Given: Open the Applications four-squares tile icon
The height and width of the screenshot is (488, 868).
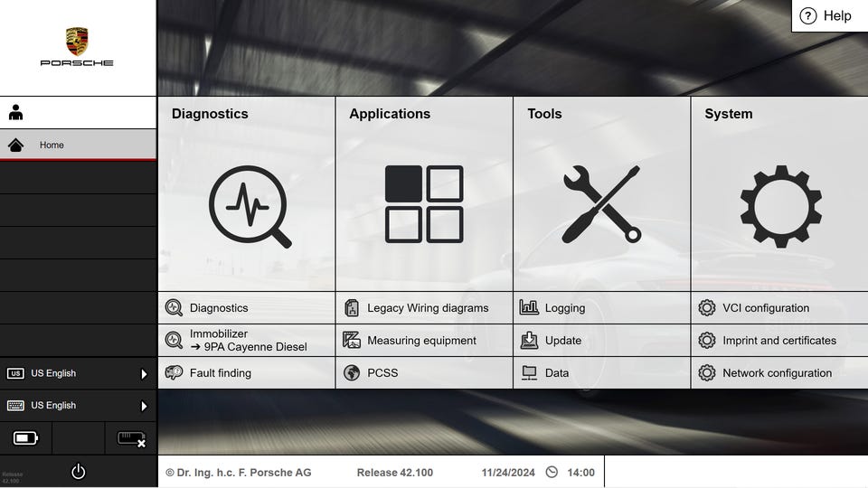Looking at the screenshot, I should pos(424,204).
